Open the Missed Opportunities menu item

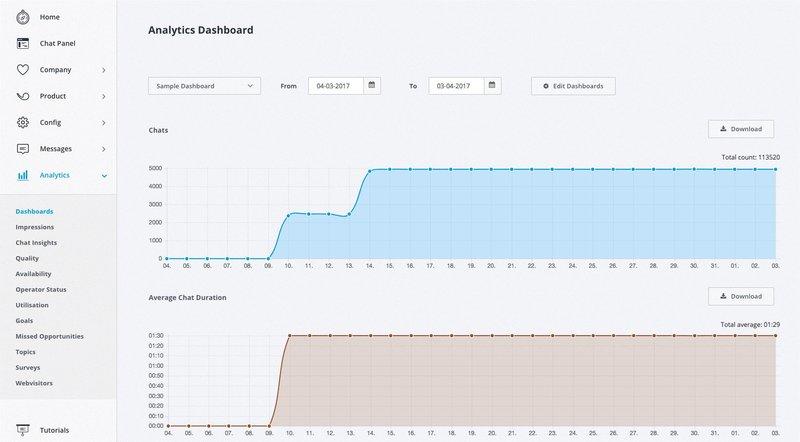pyautogui.click(x=49, y=336)
